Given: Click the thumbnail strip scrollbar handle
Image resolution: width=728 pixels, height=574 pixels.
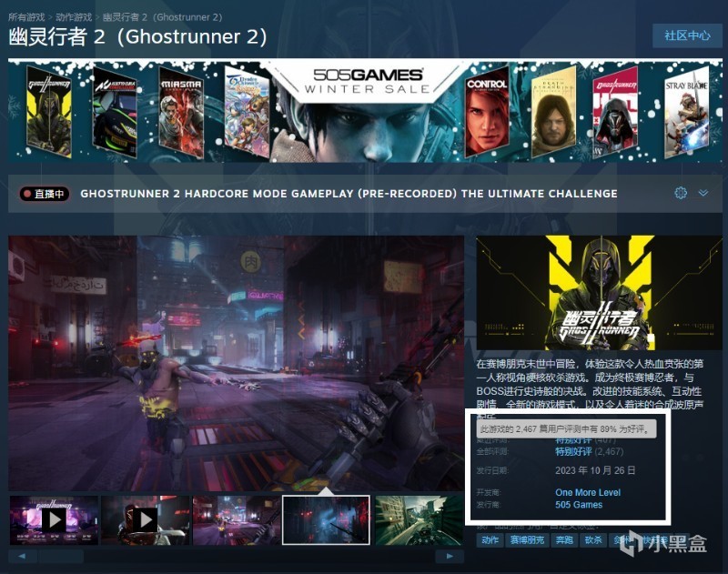Looking at the screenshot, I should (60, 556).
